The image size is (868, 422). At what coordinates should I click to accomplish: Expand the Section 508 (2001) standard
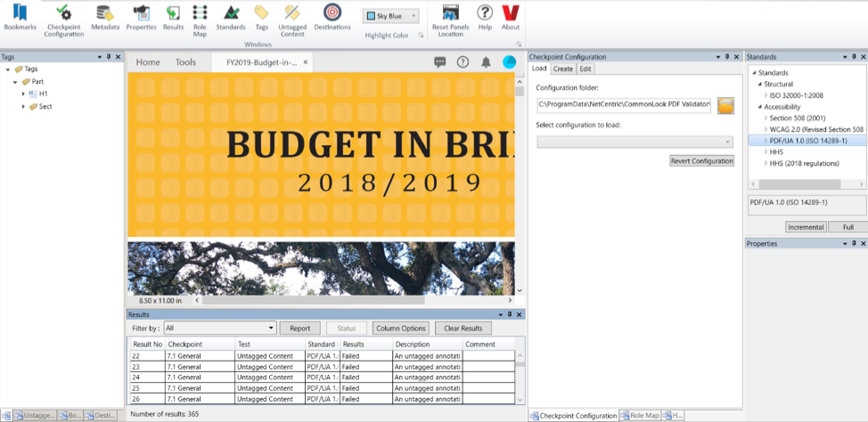point(766,118)
